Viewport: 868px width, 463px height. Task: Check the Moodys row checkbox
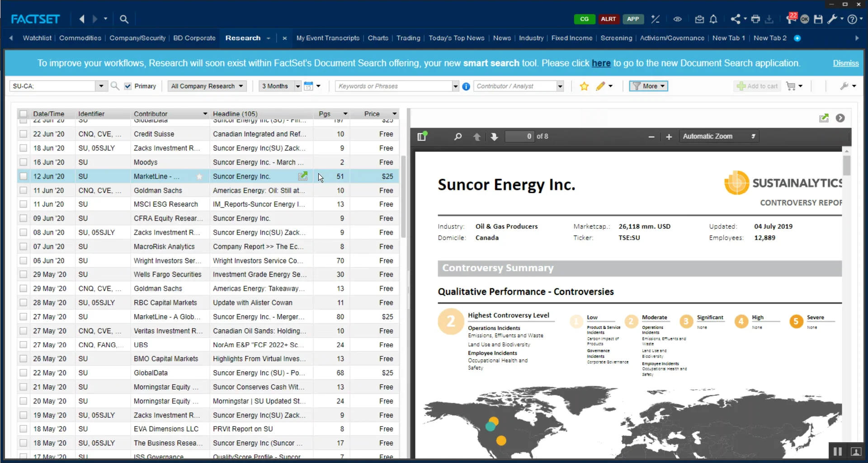(x=24, y=162)
